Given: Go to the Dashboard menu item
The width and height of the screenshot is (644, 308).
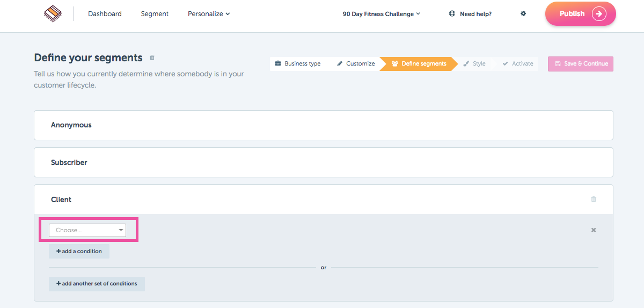Looking at the screenshot, I should [x=105, y=14].
